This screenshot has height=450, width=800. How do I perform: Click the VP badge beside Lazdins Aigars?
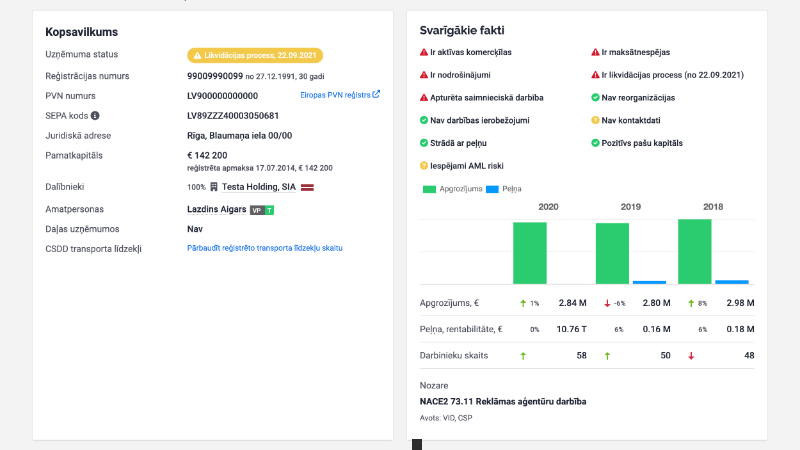[256, 210]
